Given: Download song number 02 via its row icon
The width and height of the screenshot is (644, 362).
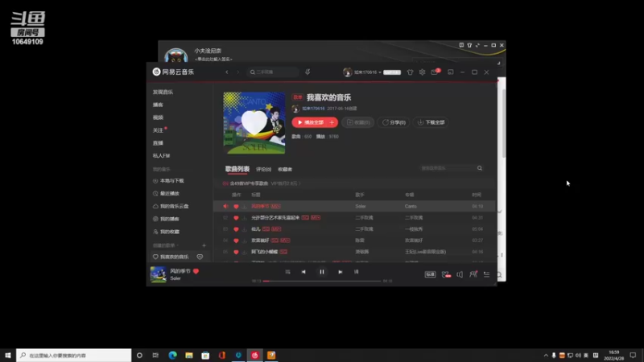Looking at the screenshot, I should [245, 218].
